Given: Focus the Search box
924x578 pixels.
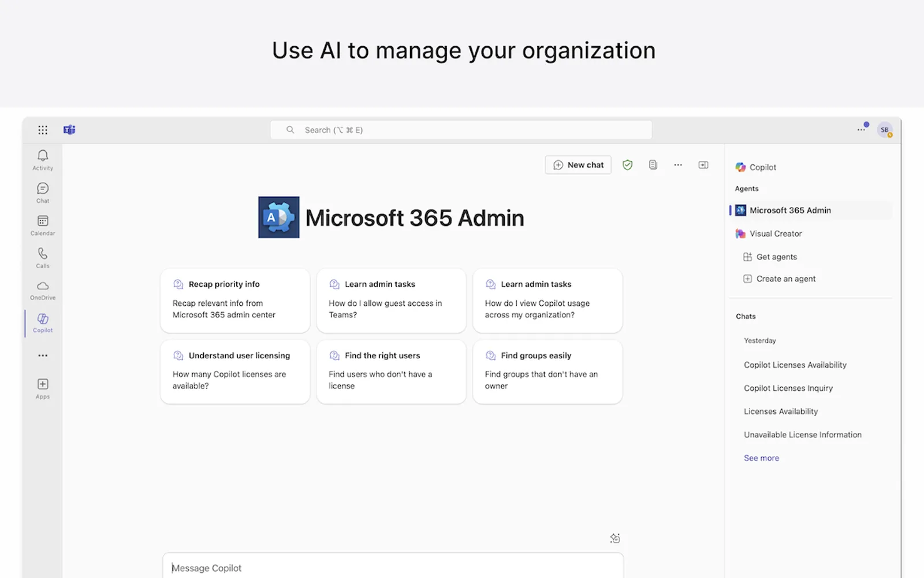Looking at the screenshot, I should coord(461,130).
